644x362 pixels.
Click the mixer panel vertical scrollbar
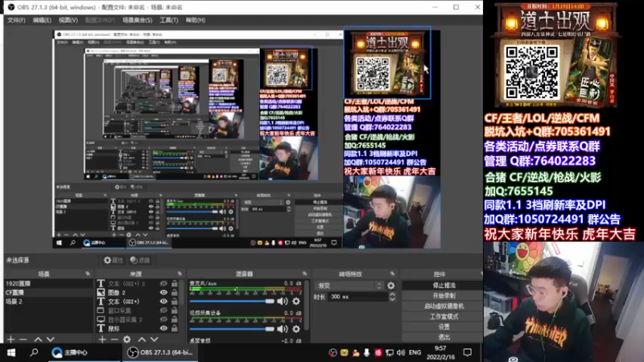tap(307, 304)
